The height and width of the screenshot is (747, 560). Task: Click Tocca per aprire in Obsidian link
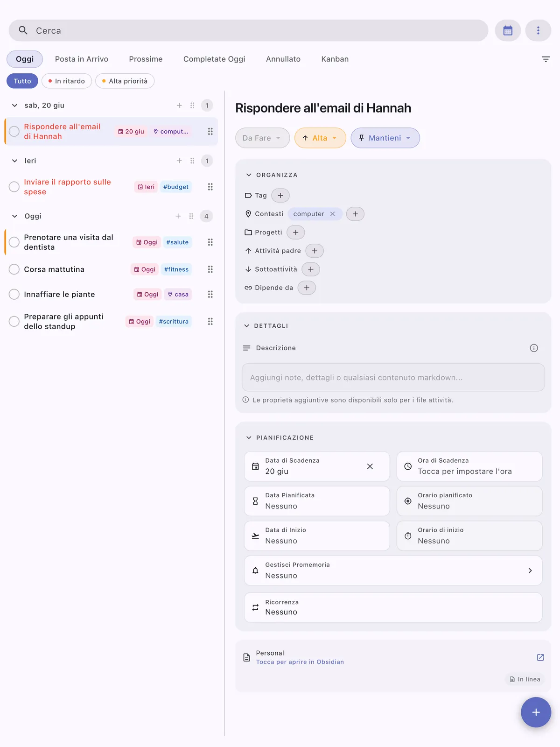coord(300,662)
